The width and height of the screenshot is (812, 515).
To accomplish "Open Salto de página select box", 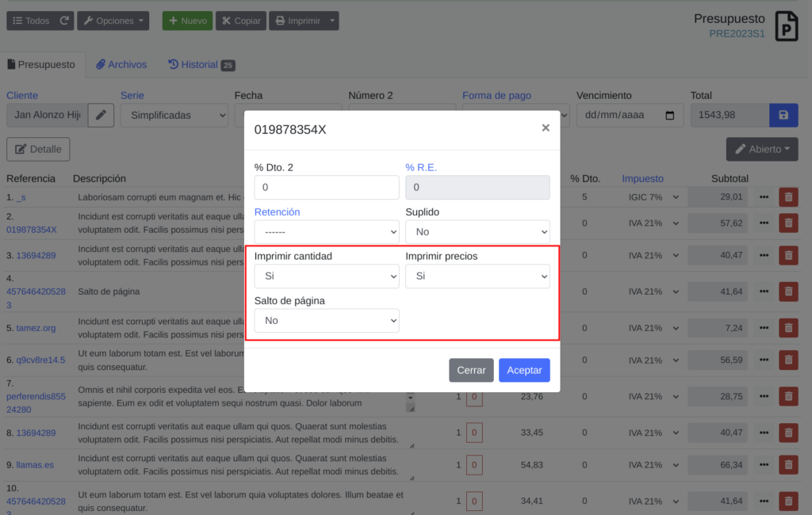I will pyautogui.click(x=326, y=320).
